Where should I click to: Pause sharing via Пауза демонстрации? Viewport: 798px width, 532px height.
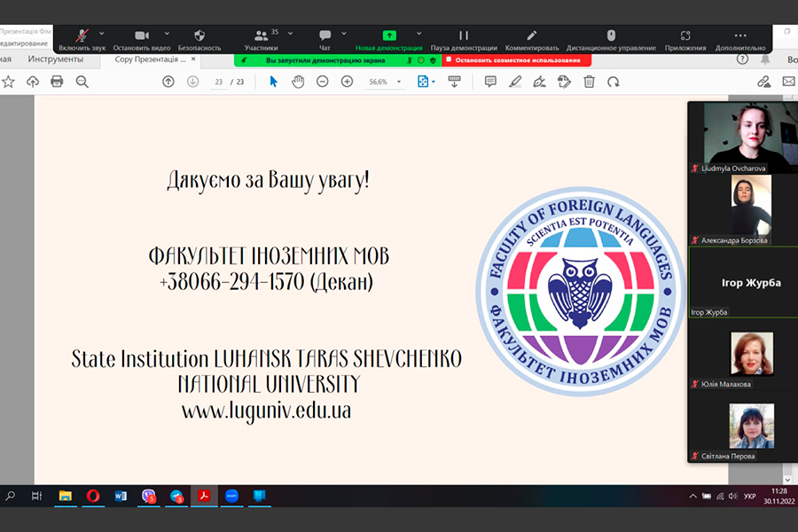tap(463, 37)
